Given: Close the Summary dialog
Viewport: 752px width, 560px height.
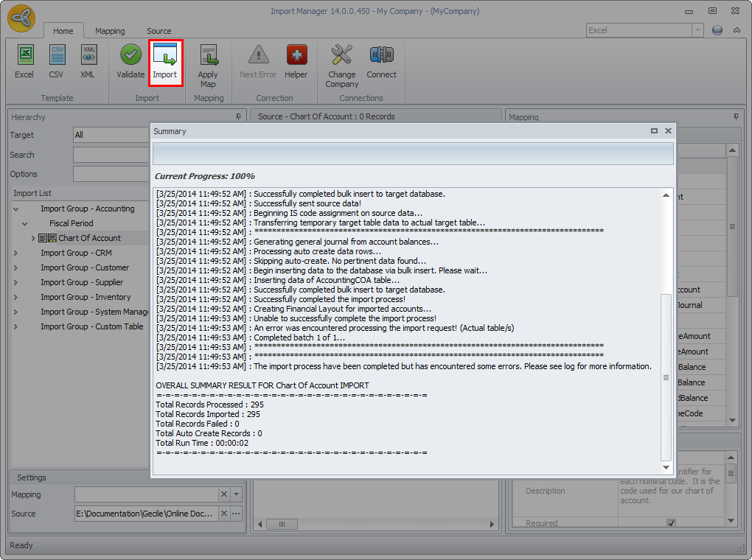Looking at the screenshot, I should [x=668, y=130].
